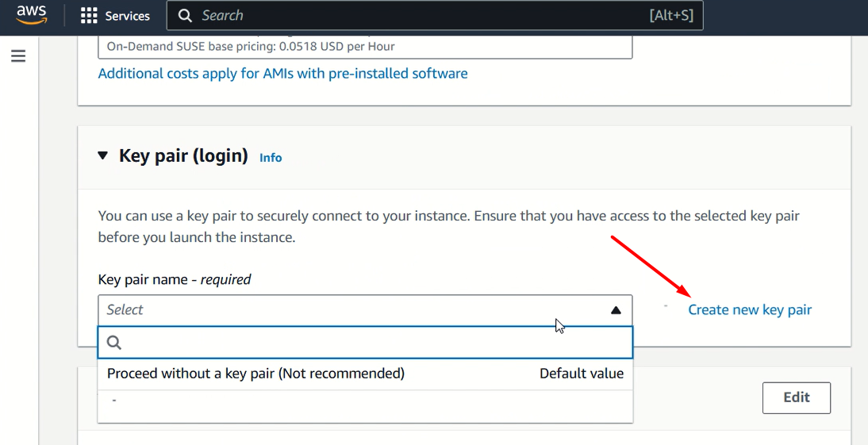
Task: Click the Key pair name dropdown arrow
Action: click(x=616, y=310)
